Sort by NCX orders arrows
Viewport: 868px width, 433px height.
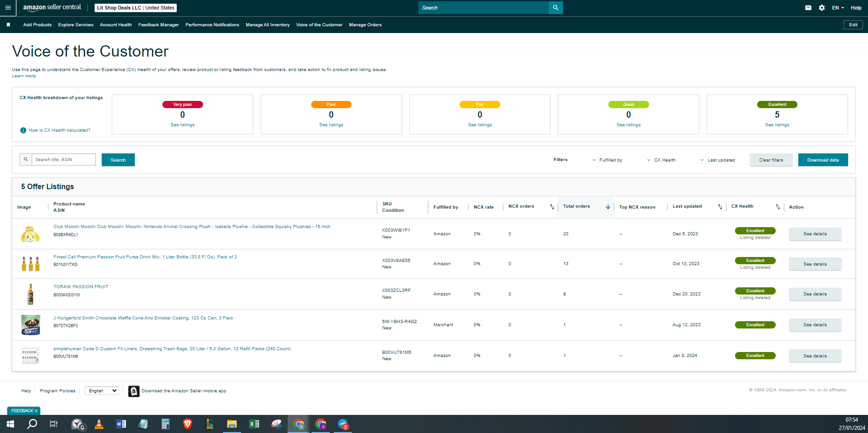point(552,207)
